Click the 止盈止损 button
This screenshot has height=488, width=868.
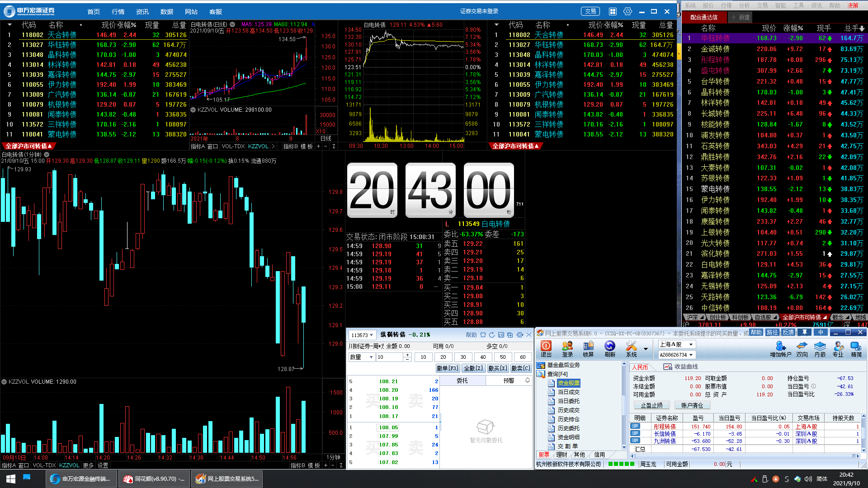[651, 405]
